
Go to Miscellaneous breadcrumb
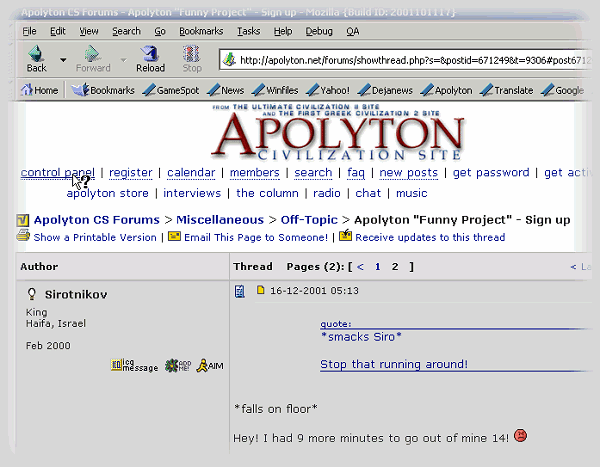tap(220, 220)
